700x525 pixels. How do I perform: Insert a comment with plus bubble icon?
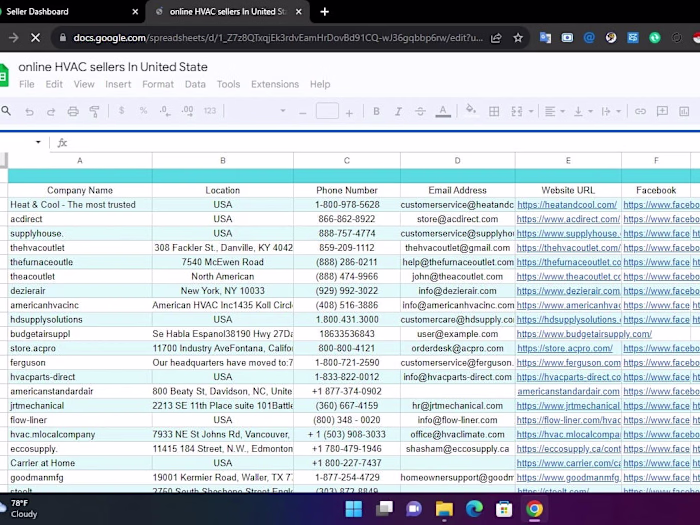[662, 111]
